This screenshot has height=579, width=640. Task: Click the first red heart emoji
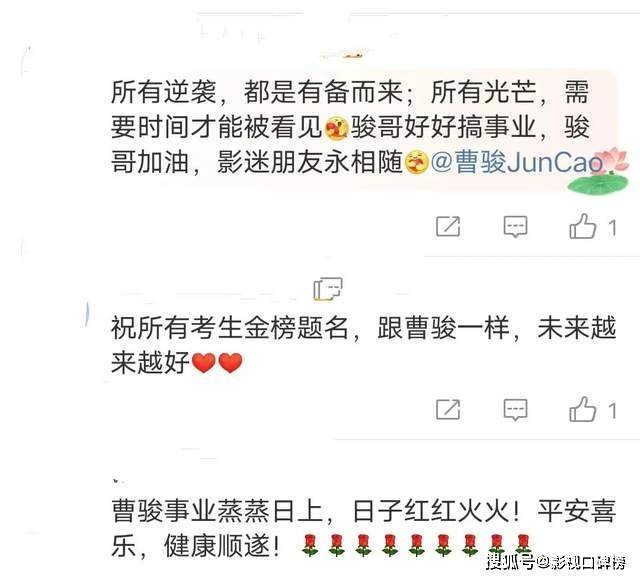[x=203, y=363]
